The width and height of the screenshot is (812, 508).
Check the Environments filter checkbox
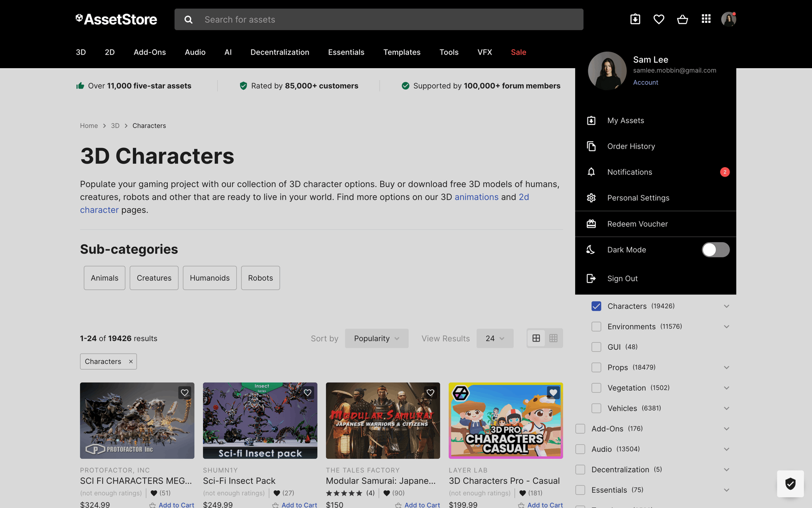pos(596,326)
